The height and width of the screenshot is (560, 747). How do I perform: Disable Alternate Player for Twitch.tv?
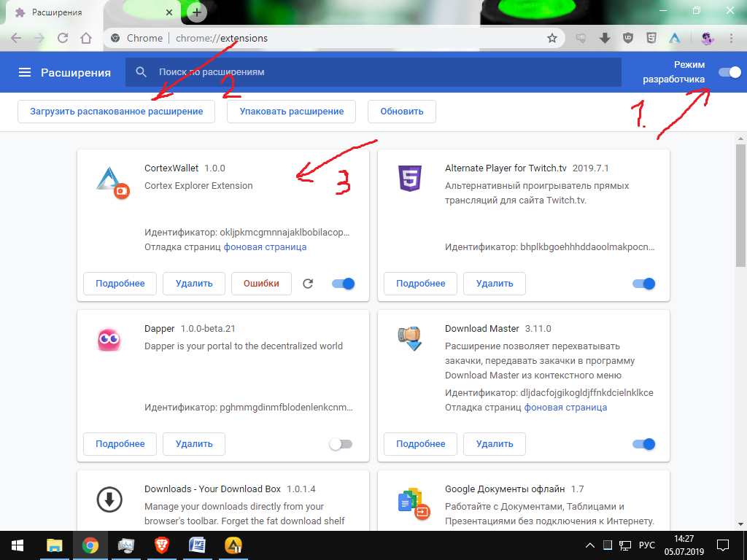(x=643, y=284)
